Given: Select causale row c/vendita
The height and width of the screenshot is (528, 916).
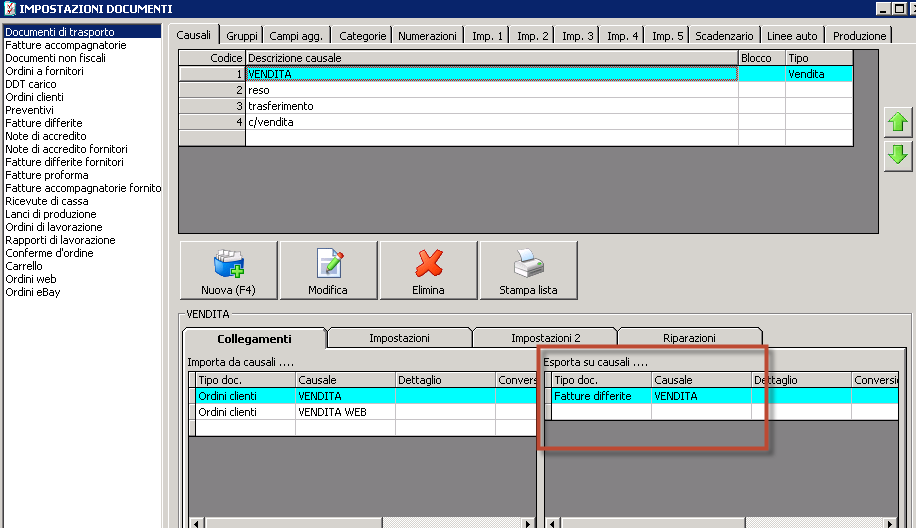Looking at the screenshot, I should coord(516,122).
